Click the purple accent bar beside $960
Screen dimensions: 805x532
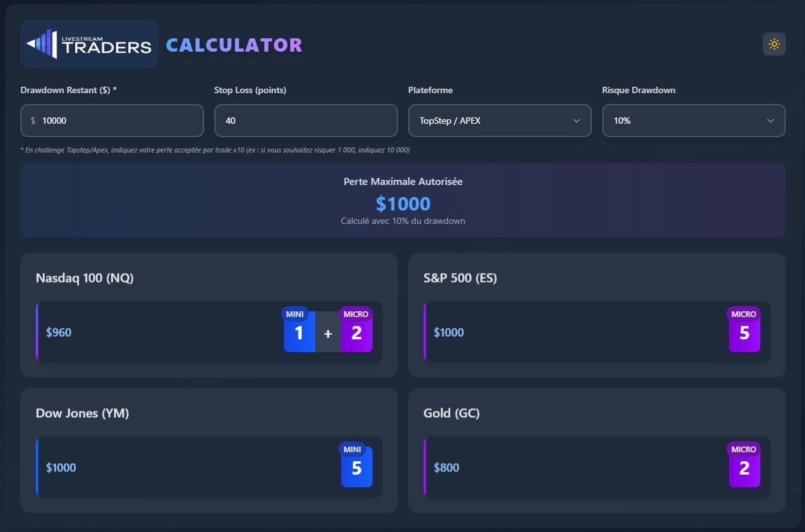point(37,332)
